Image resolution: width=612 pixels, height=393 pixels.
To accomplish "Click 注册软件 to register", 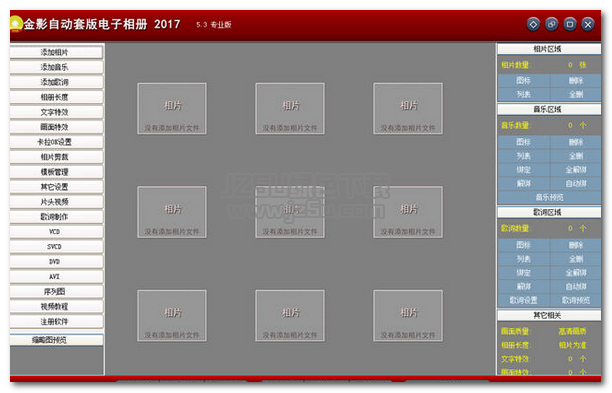I will pos(56,321).
